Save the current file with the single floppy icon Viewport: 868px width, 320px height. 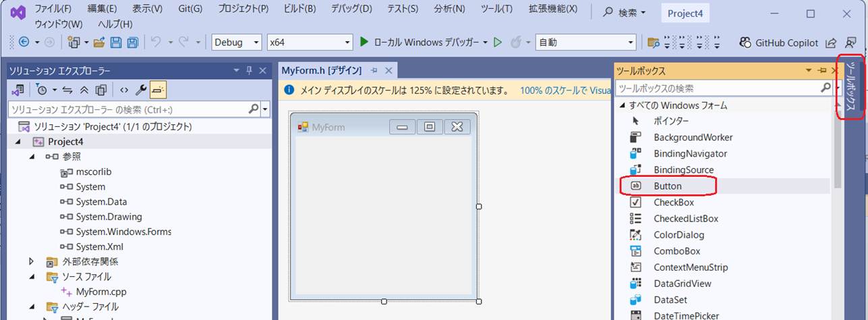(x=116, y=42)
